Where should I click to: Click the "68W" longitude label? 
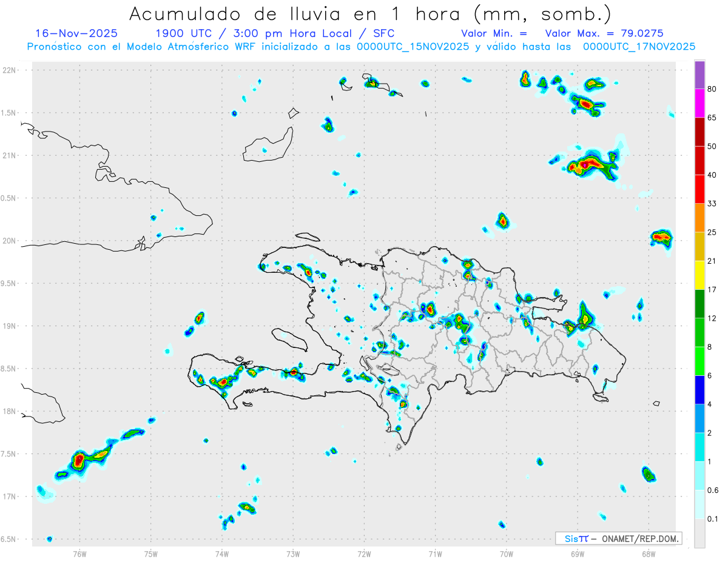click(649, 553)
